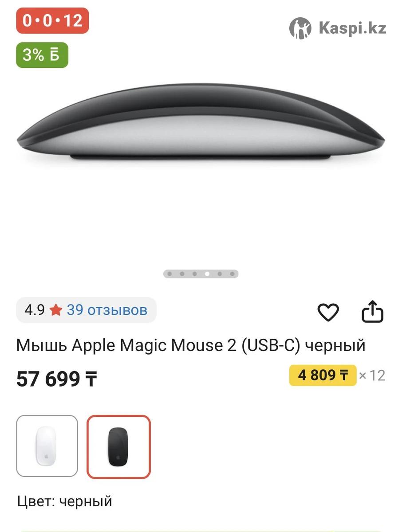Screen dimensions: 402x532
Task: Tap the yellow 4 809 ₸ monthly payment badge
Action: point(323,375)
